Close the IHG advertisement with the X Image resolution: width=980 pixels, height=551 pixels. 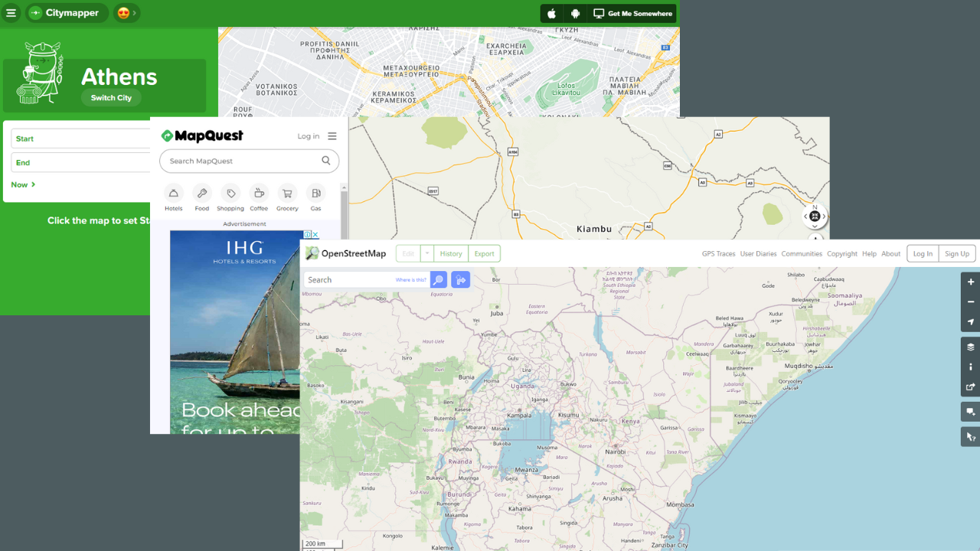coord(315,235)
